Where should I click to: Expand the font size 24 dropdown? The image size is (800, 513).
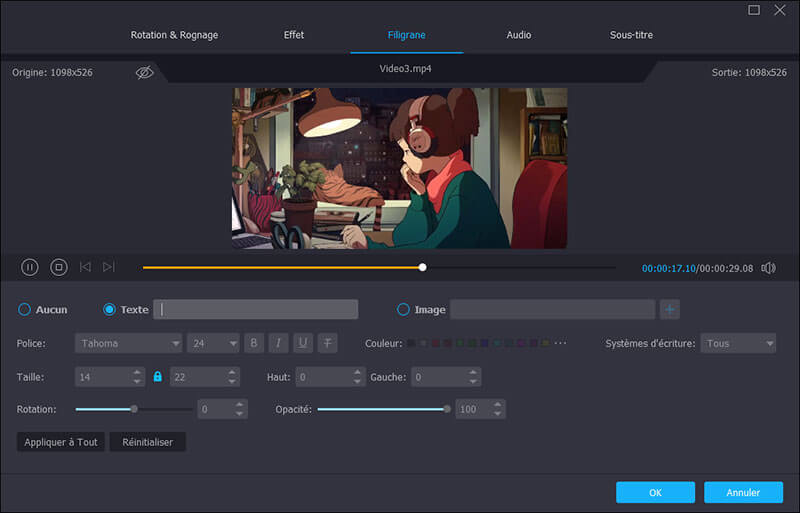(x=213, y=343)
